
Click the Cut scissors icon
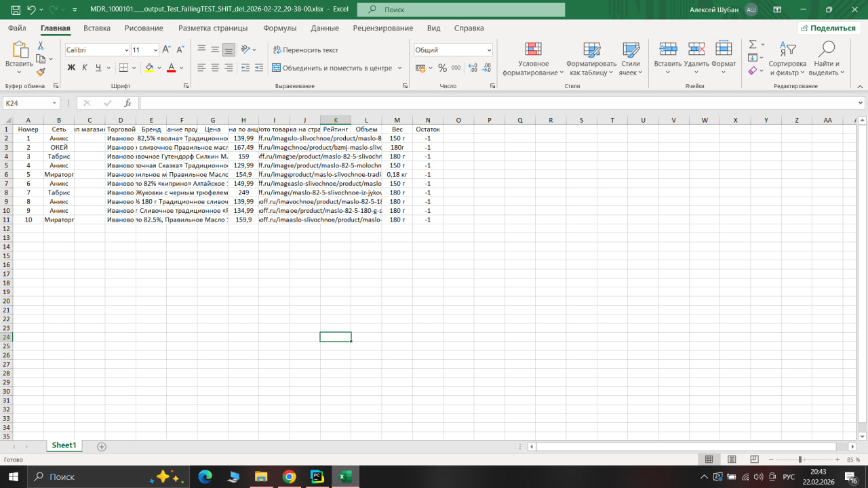coord(41,45)
